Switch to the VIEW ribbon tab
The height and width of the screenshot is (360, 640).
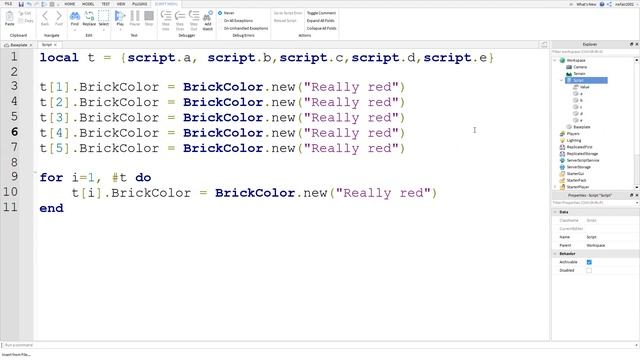(121, 4)
